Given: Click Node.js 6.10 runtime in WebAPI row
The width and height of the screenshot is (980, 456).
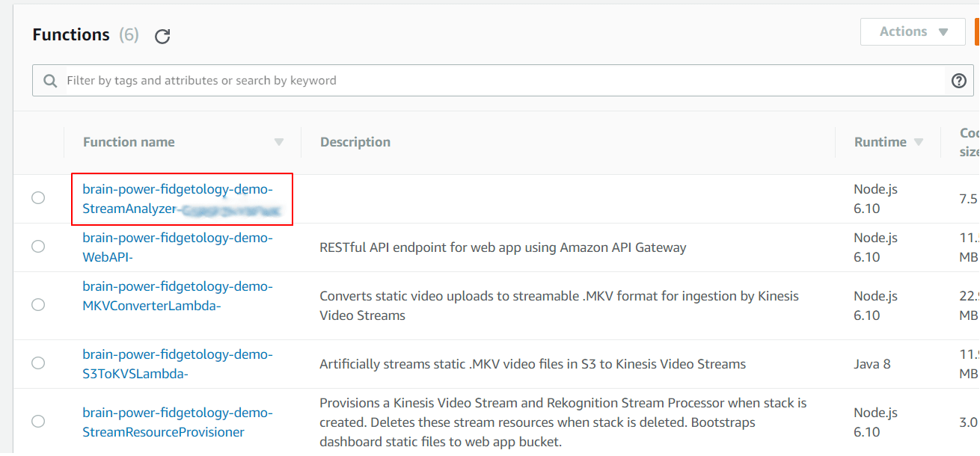Looking at the screenshot, I should pyautogui.click(x=875, y=247).
